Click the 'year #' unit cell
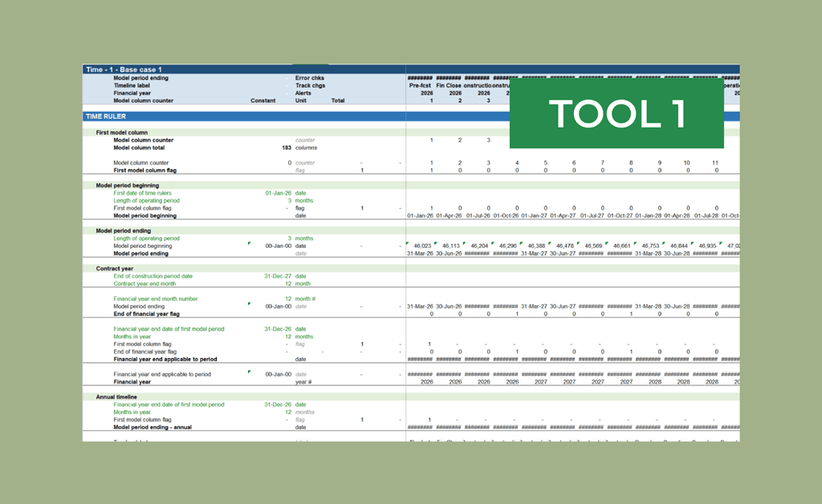The width and height of the screenshot is (822, 504). pyautogui.click(x=303, y=382)
